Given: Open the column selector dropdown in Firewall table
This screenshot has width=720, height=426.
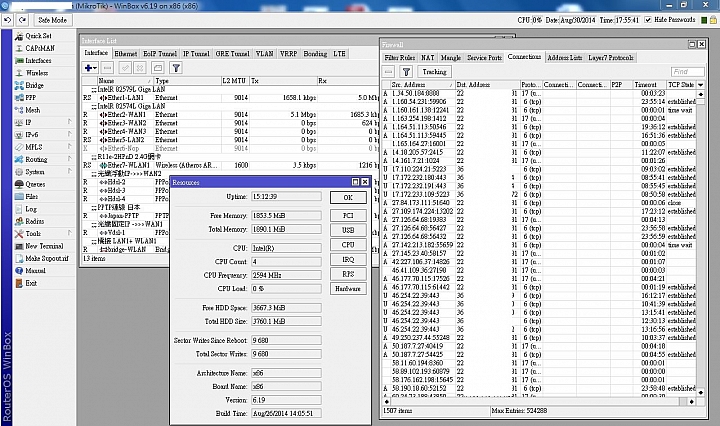Looking at the screenshot, I should click(x=701, y=85).
